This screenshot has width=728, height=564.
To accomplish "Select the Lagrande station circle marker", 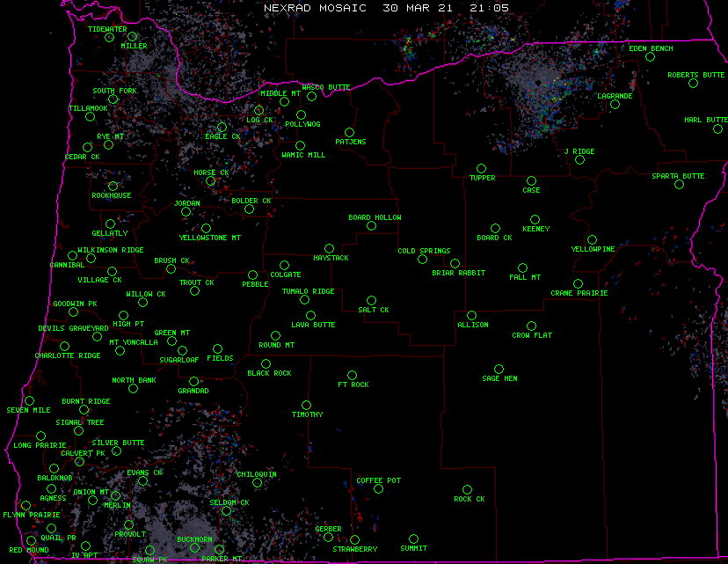I will point(615,105).
